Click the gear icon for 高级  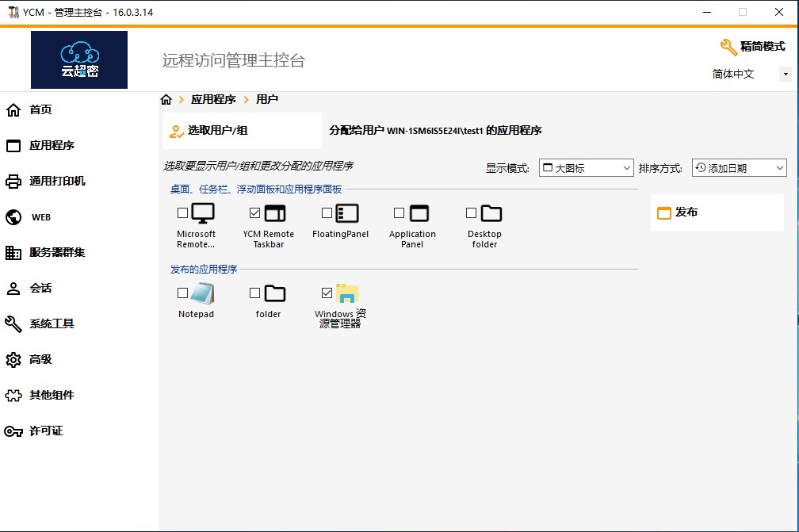[13, 360]
